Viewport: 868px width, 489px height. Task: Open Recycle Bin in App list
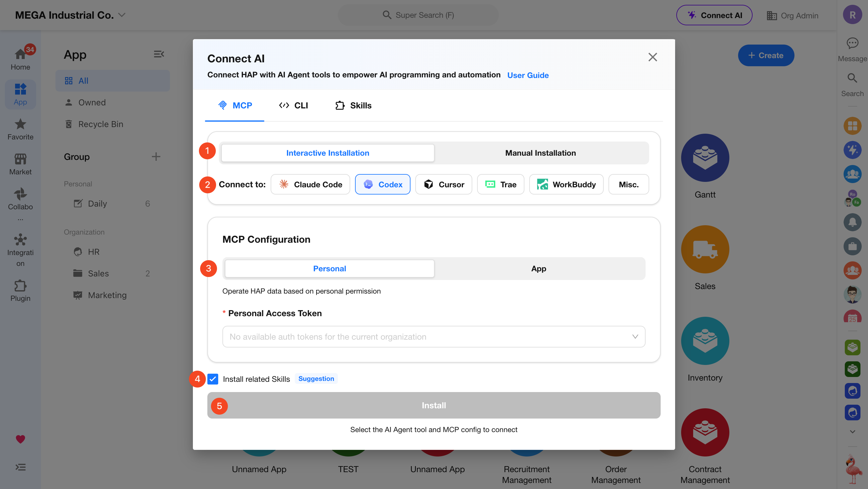click(x=112, y=124)
